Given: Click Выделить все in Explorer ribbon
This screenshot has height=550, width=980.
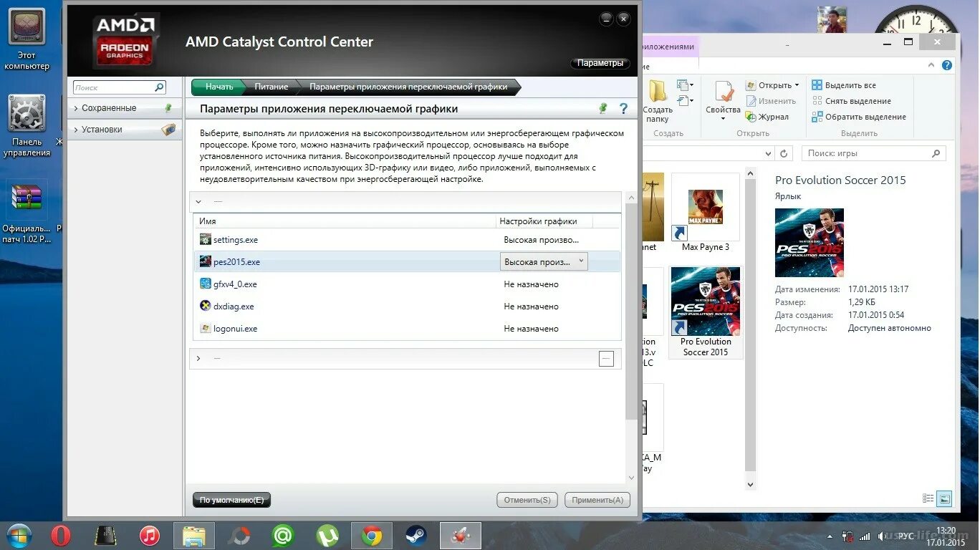Looking at the screenshot, I should (844, 85).
